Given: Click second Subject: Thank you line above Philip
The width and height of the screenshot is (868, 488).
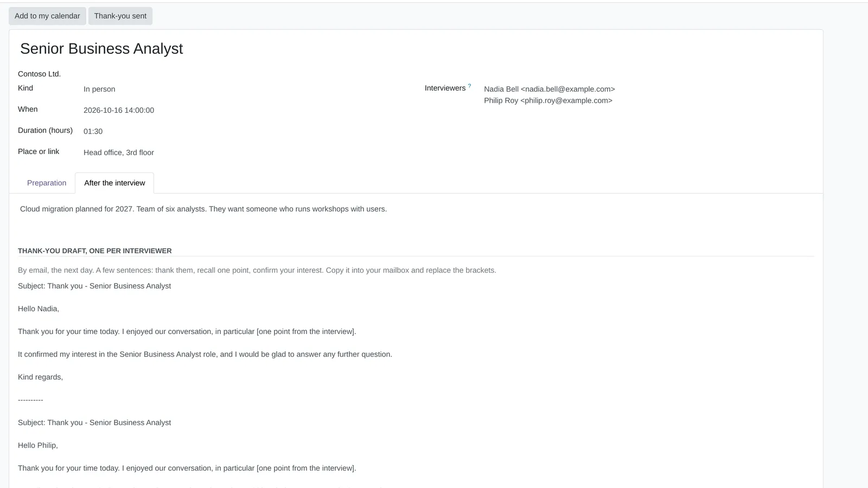Looking at the screenshot, I should point(94,422).
